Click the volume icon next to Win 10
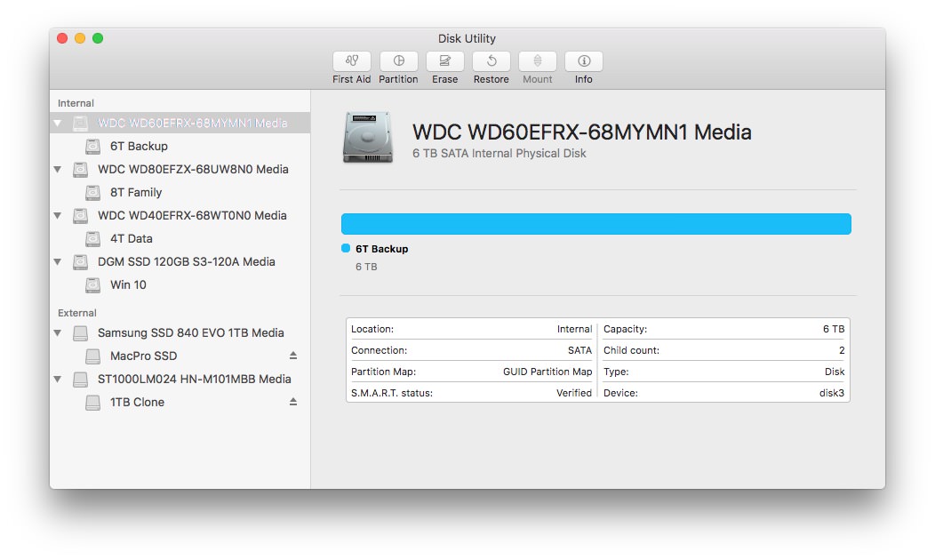The image size is (935, 560). [x=92, y=285]
